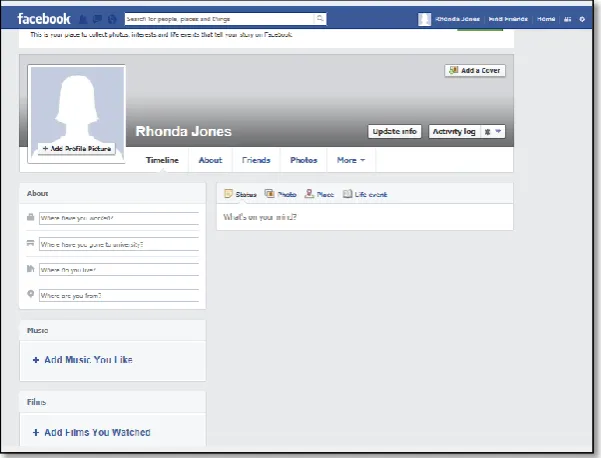Open Activity log

tap(454, 131)
